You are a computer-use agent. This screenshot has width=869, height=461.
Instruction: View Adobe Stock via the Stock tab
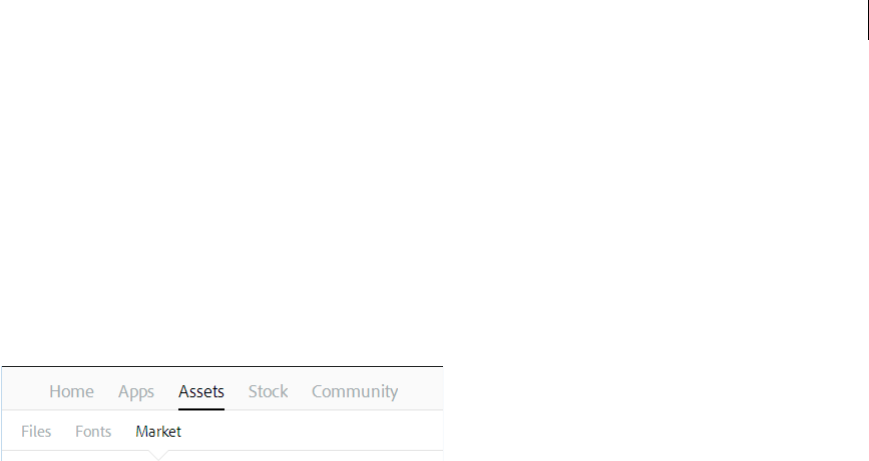coord(268,392)
